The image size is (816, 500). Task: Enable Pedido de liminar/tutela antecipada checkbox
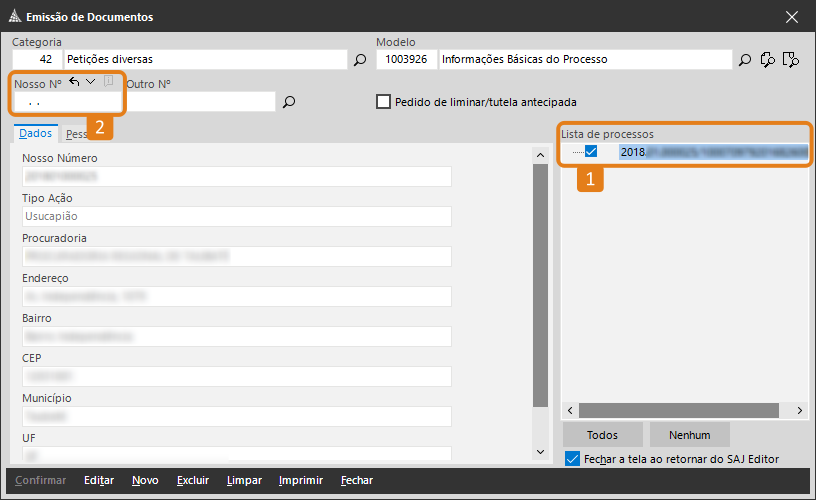pyautogui.click(x=383, y=102)
